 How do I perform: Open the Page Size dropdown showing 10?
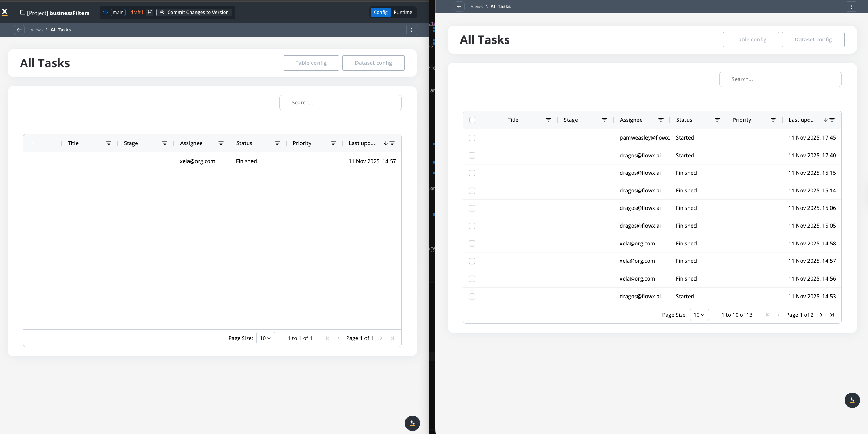click(x=699, y=315)
